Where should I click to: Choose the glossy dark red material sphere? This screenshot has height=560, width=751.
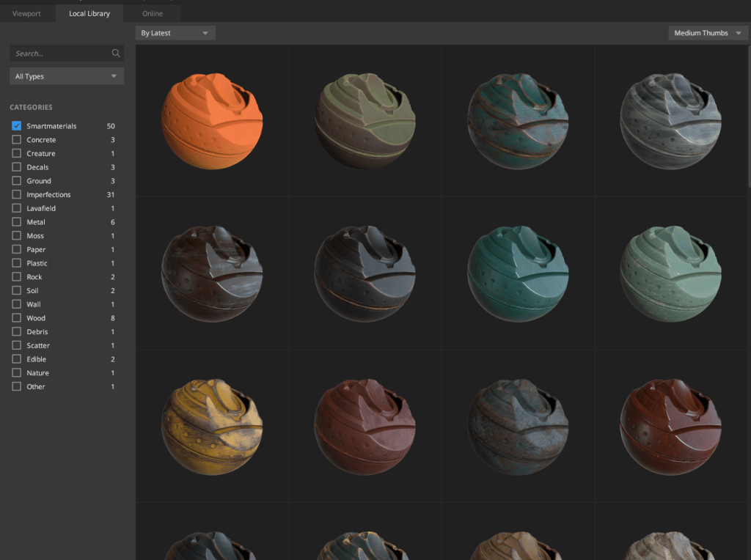click(x=670, y=427)
